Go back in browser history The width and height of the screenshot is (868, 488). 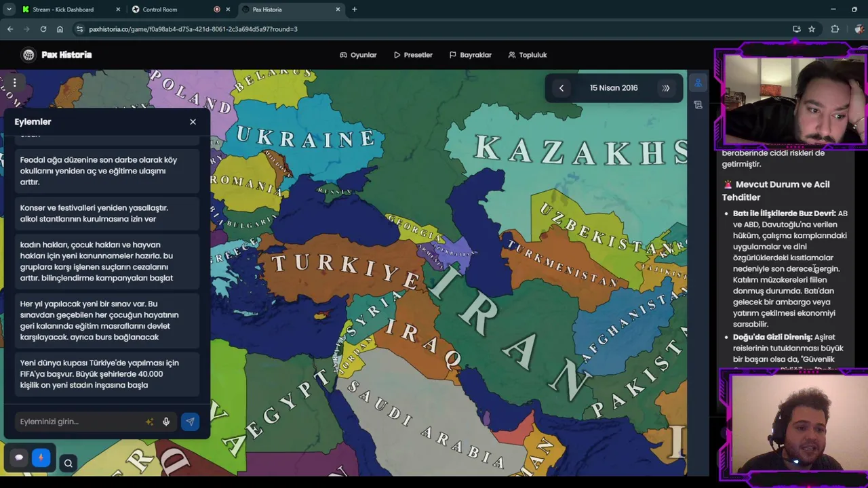(x=10, y=29)
